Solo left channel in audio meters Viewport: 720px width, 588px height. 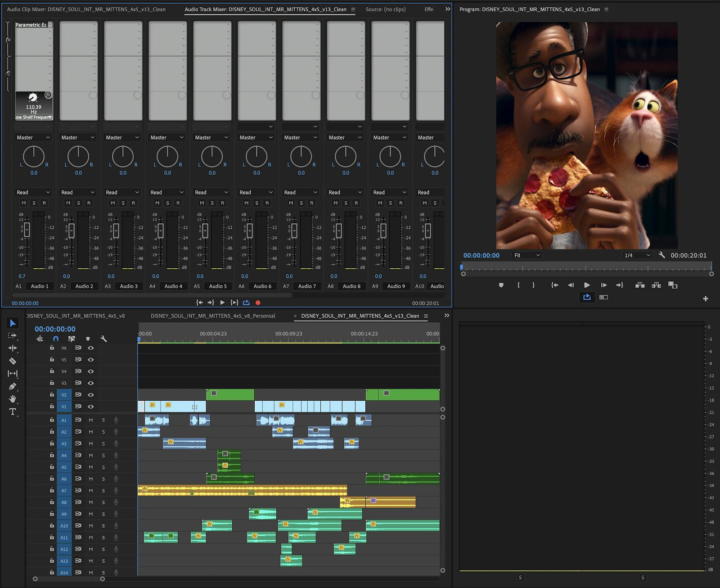520,578
